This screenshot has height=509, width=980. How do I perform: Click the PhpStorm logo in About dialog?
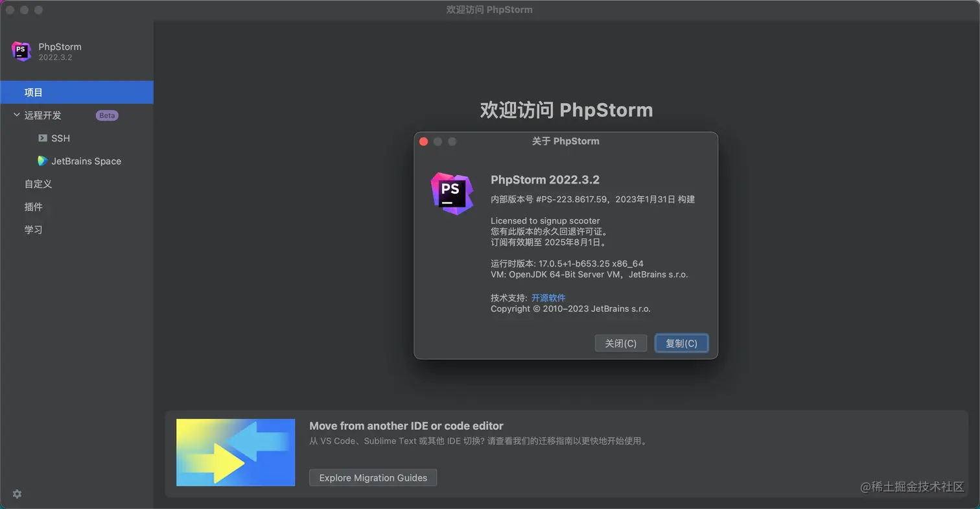point(452,193)
